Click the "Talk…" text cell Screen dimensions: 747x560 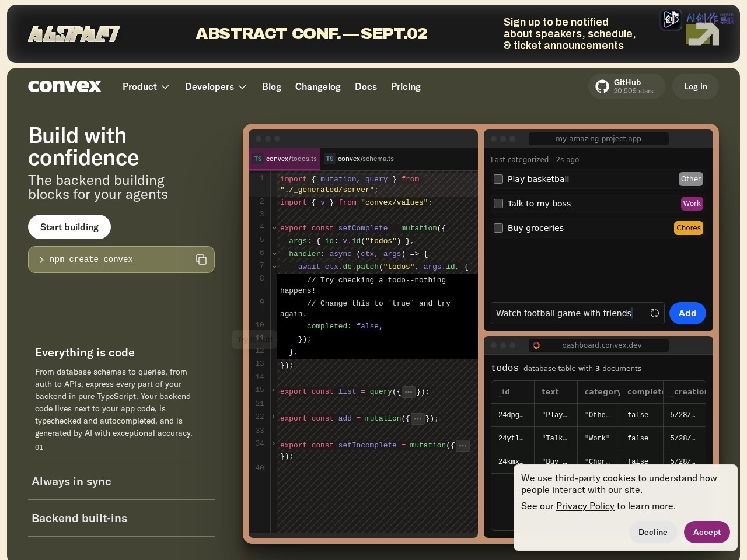click(556, 438)
